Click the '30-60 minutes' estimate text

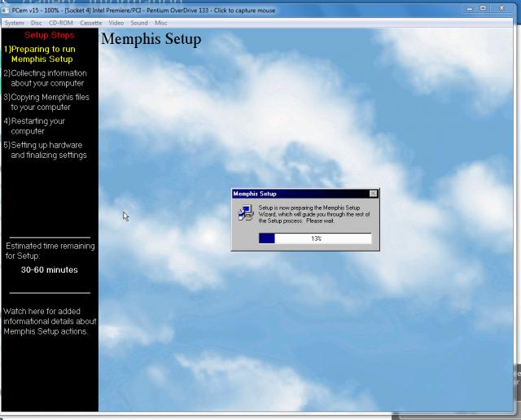point(49,269)
